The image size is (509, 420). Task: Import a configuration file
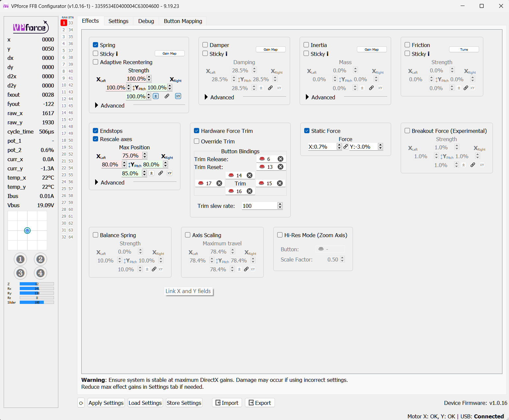(x=227, y=403)
